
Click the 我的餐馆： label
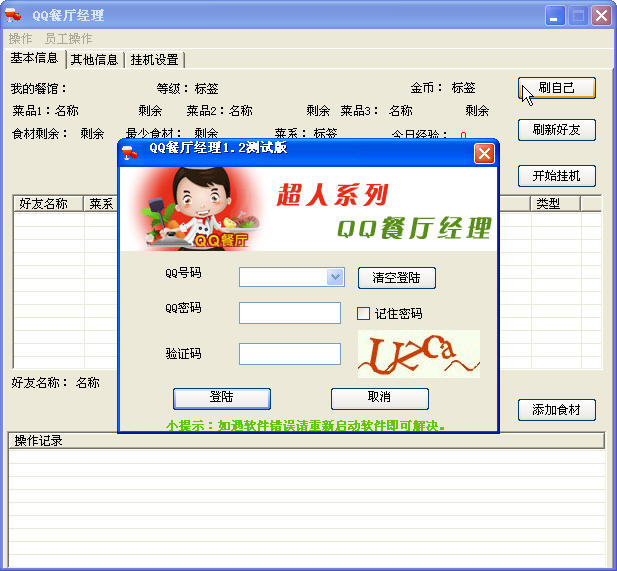click(39, 89)
